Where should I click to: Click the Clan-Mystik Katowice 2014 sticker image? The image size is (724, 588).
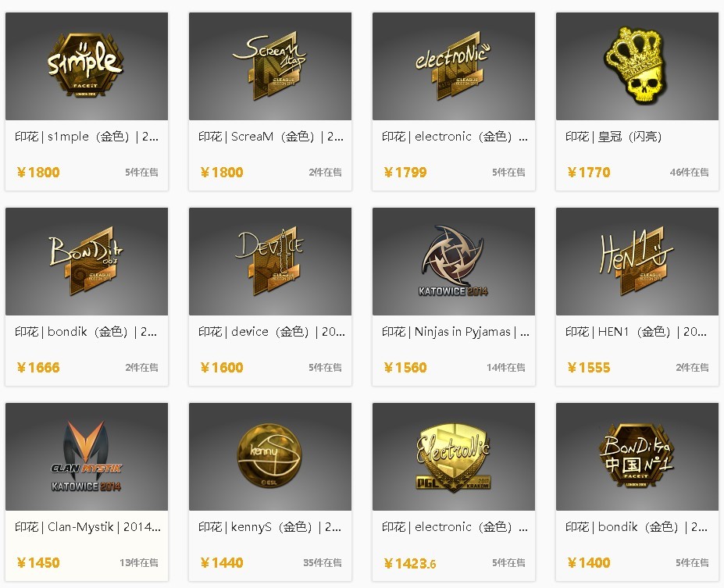click(86, 457)
